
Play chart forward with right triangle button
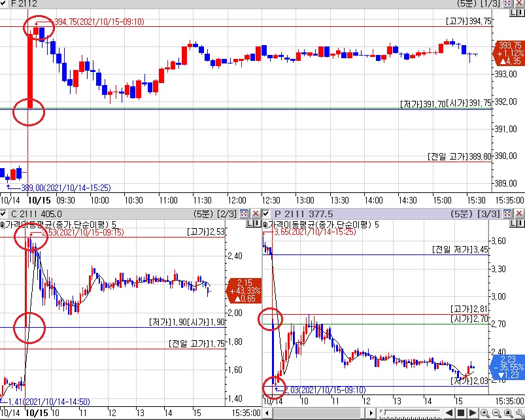473,413
